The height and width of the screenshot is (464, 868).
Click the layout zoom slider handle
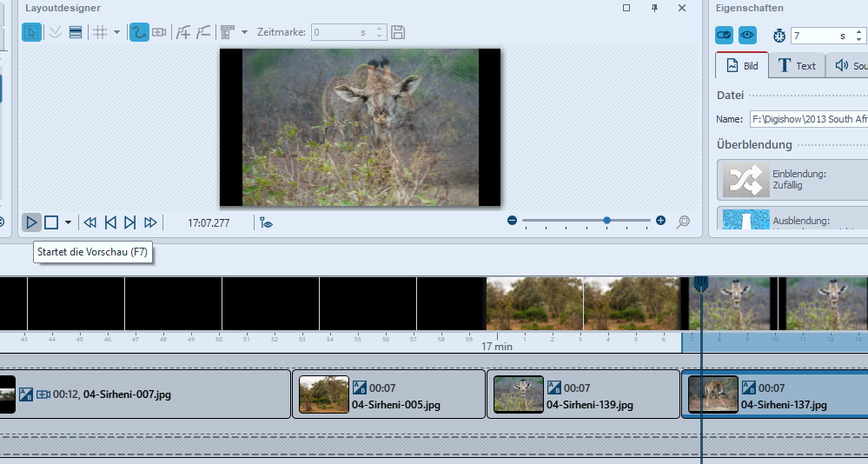(606, 221)
